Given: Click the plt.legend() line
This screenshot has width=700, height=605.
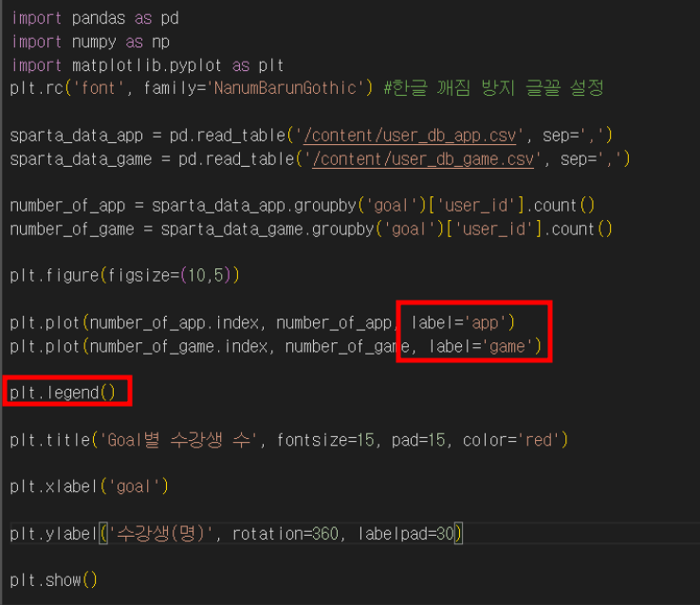Looking at the screenshot, I should point(63,393).
